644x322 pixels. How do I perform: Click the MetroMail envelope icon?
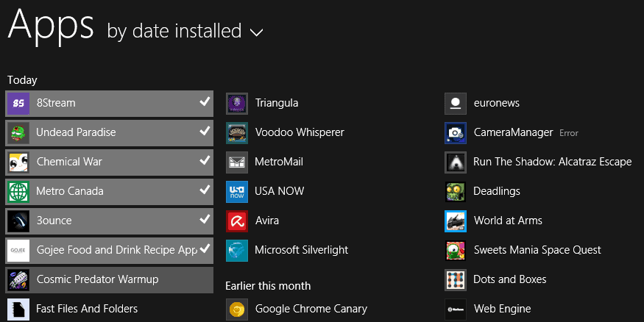point(237,162)
